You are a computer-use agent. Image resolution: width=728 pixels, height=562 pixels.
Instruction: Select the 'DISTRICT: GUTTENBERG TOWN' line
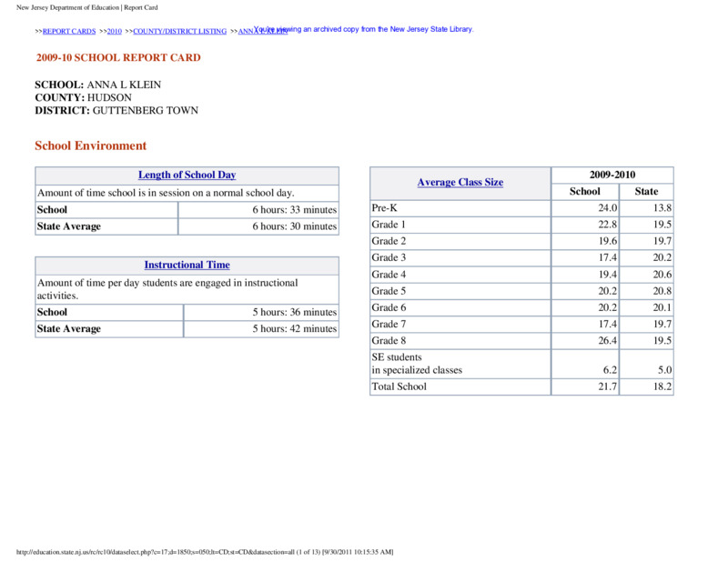point(116,110)
